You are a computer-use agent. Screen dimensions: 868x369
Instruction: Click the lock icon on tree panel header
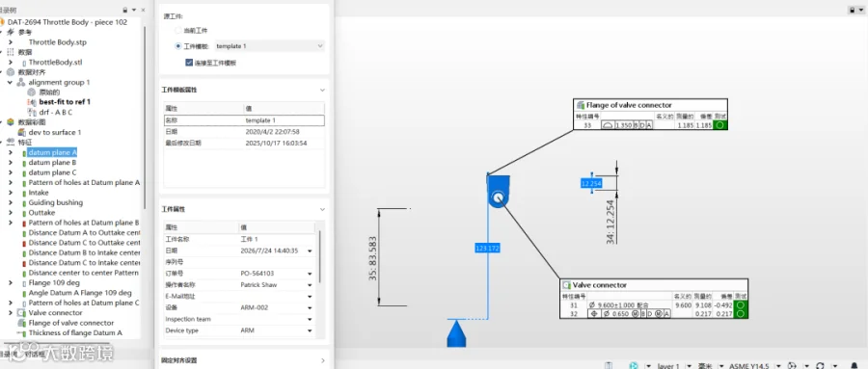(x=125, y=10)
